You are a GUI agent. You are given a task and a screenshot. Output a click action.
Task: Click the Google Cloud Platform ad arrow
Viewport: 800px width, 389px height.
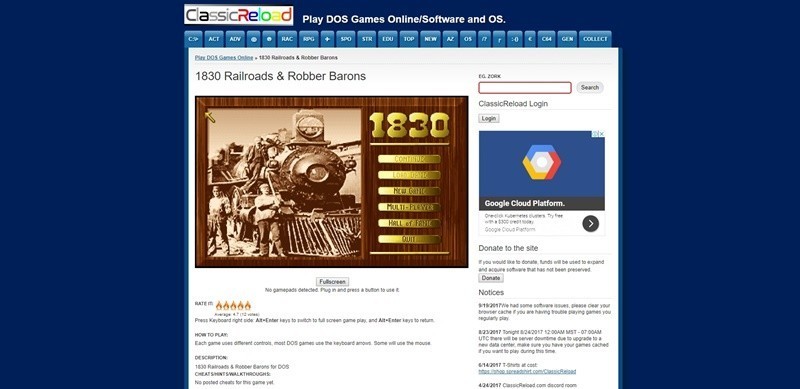pos(590,223)
